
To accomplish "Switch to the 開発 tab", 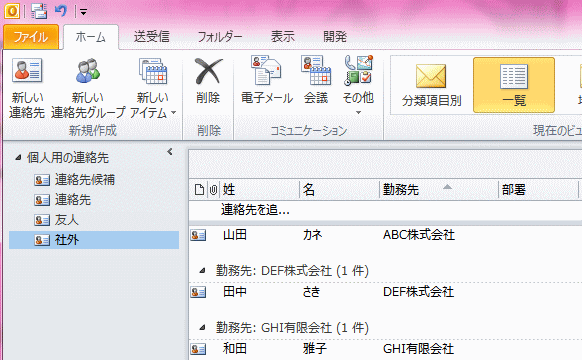I will [x=335, y=37].
